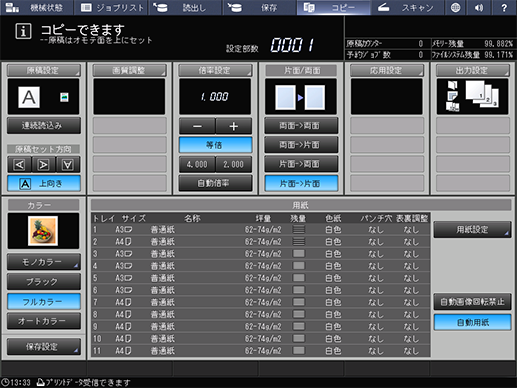Viewport: 517px width, 388px height.
Task: Select tray 2 A4 paper row
Action: (260, 242)
